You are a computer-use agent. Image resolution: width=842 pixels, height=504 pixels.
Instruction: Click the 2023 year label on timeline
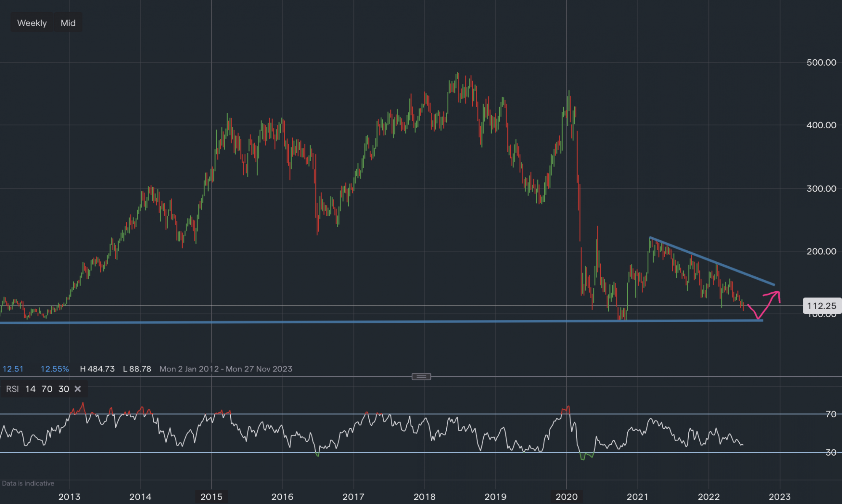point(779,497)
